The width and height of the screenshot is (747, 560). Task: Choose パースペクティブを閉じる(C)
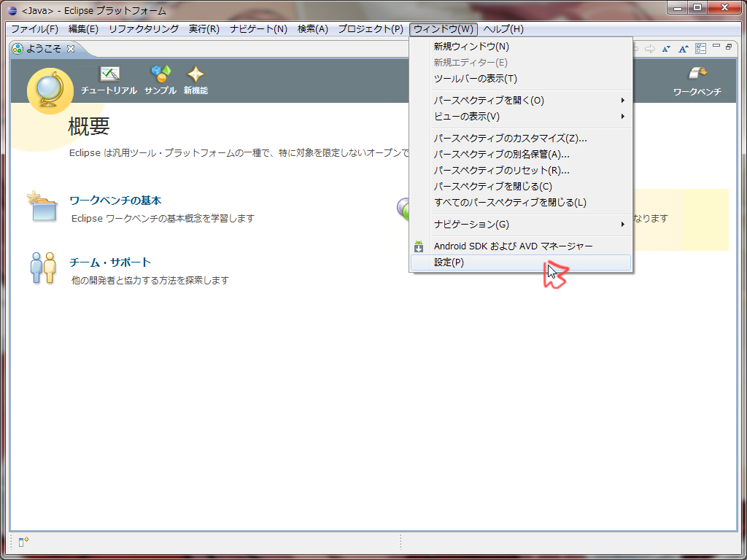point(521,187)
